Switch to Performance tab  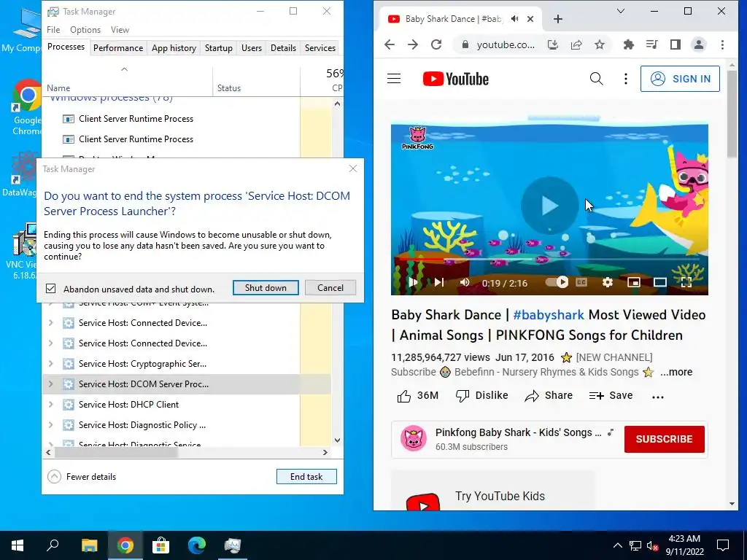[x=118, y=48]
